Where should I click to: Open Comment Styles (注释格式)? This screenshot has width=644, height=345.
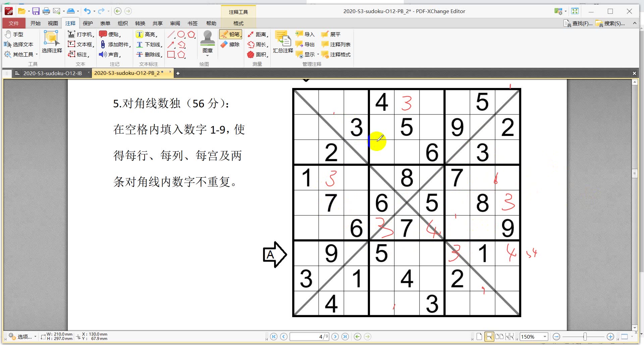336,54
